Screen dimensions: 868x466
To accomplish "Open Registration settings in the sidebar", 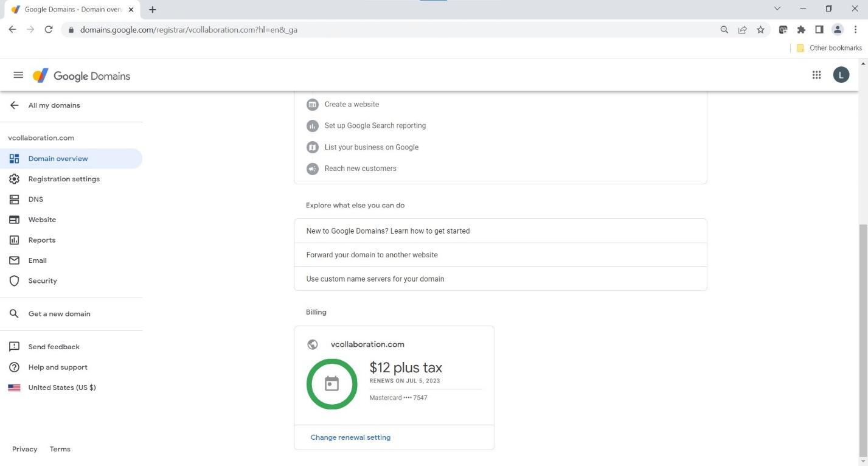I will 63,179.
